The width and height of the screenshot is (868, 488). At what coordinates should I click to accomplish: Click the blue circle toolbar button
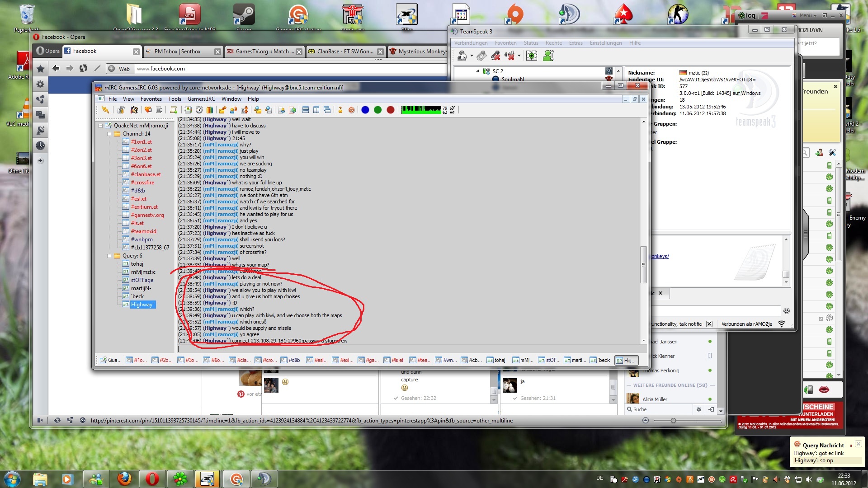365,110
